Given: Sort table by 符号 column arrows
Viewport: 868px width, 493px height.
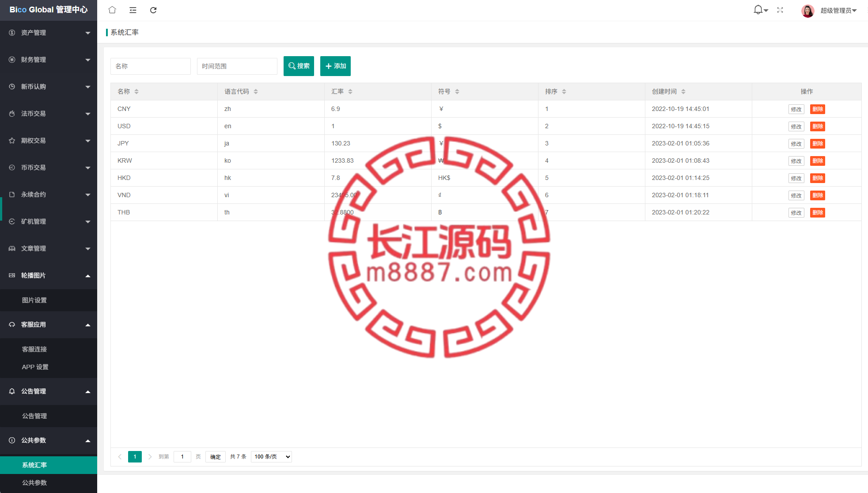Looking at the screenshot, I should tap(457, 92).
